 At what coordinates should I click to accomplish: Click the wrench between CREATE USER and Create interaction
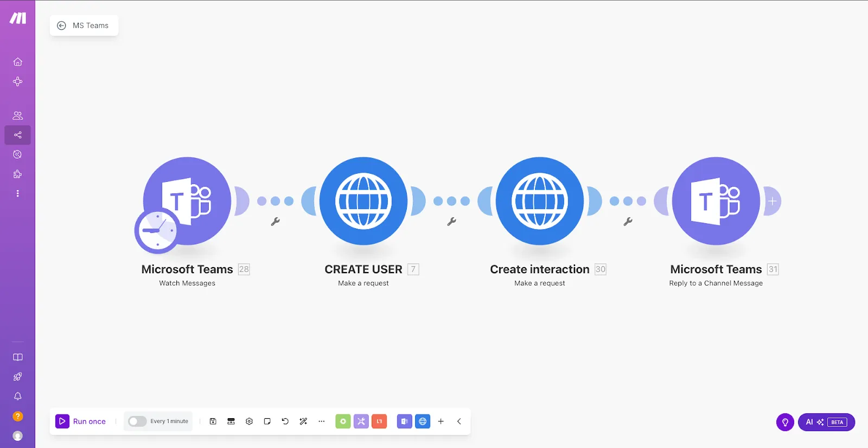(451, 222)
